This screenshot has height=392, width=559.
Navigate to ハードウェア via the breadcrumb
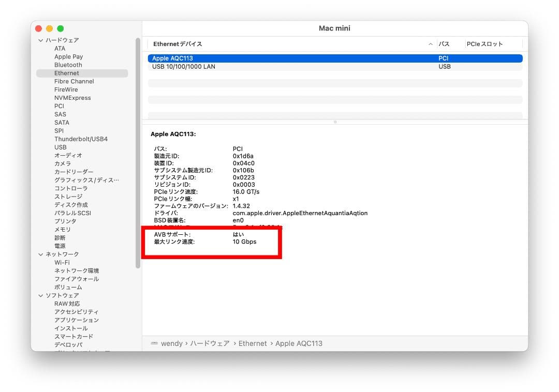point(210,343)
